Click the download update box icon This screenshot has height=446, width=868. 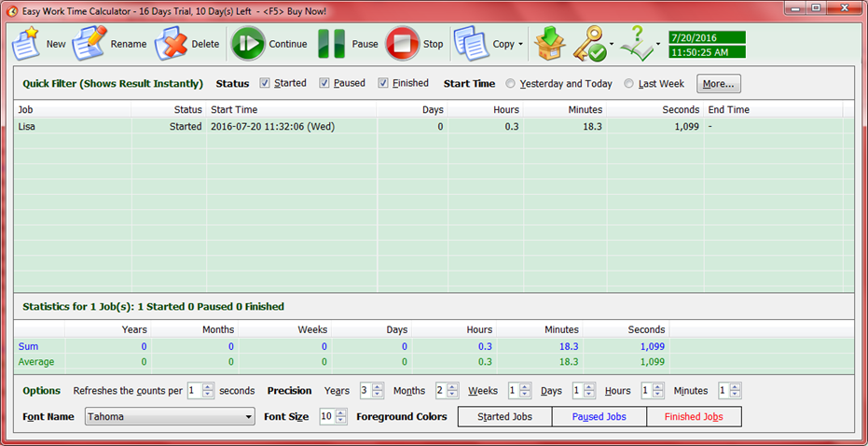click(x=550, y=44)
